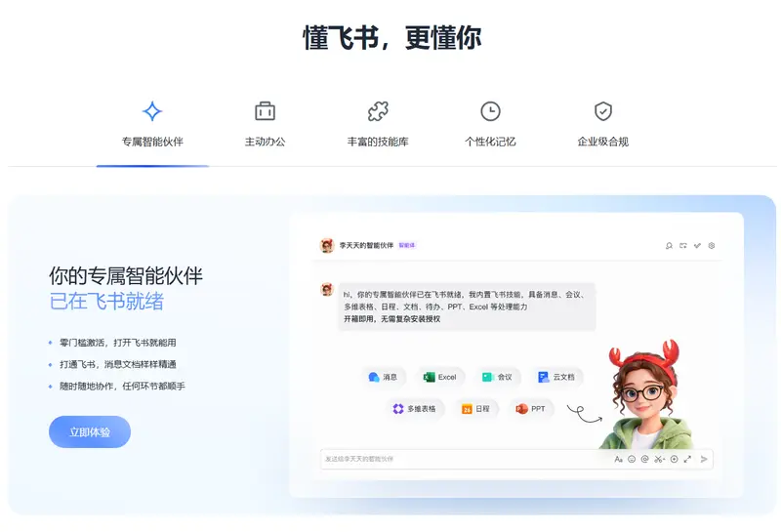The height and width of the screenshot is (532, 781).
Task: Select the 企业级合规 tab
Action: point(602,125)
